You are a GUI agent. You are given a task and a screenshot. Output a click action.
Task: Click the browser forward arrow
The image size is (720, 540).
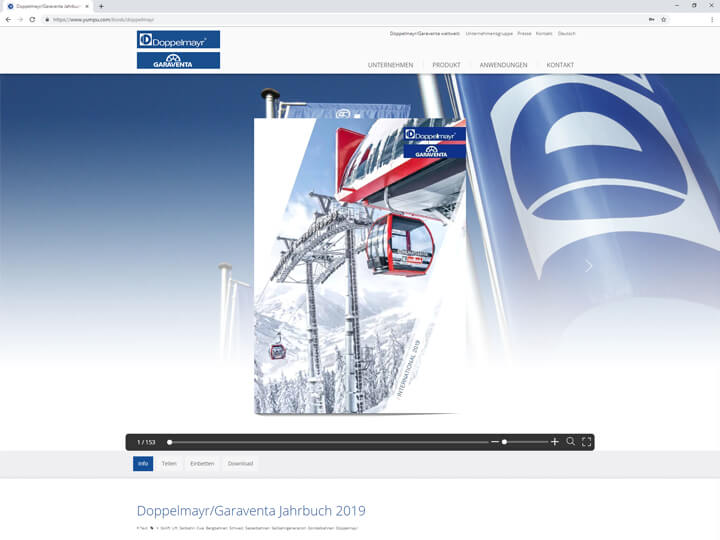20,20
